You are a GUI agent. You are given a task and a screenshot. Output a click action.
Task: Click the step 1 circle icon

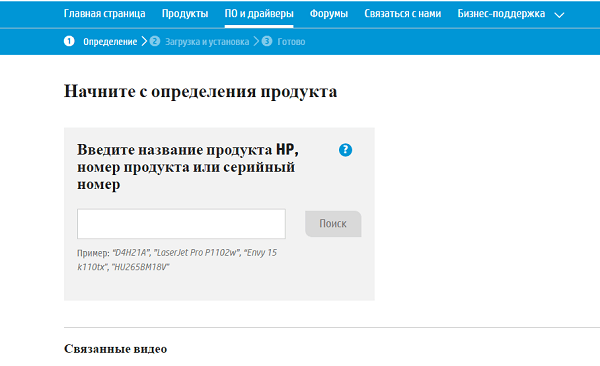(69, 41)
